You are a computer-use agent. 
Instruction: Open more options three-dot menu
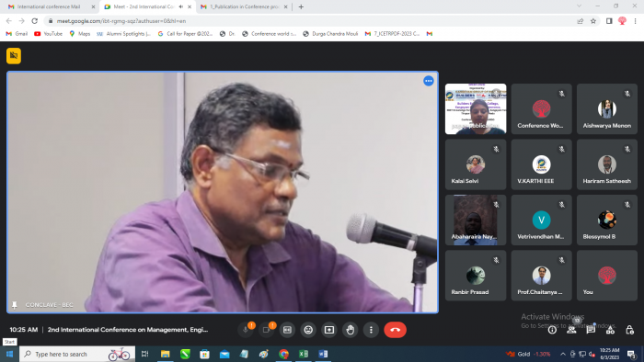pyautogui.click(x=371, y=330)
